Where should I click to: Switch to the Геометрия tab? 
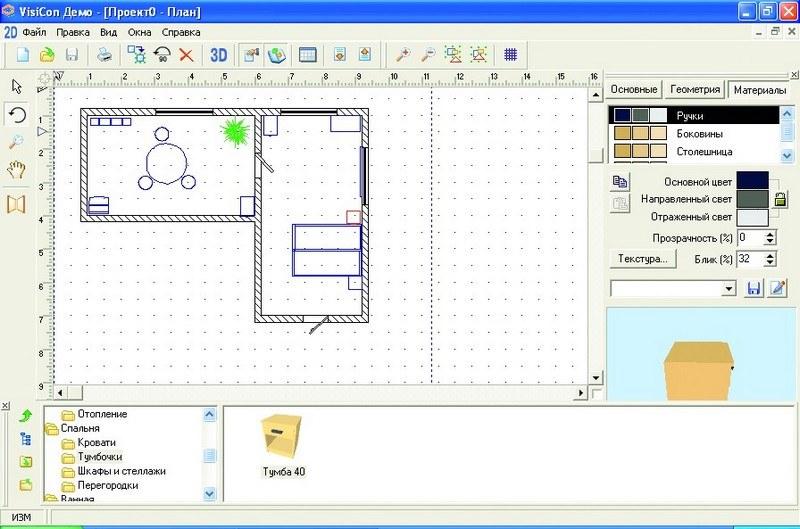pos(695,89)
